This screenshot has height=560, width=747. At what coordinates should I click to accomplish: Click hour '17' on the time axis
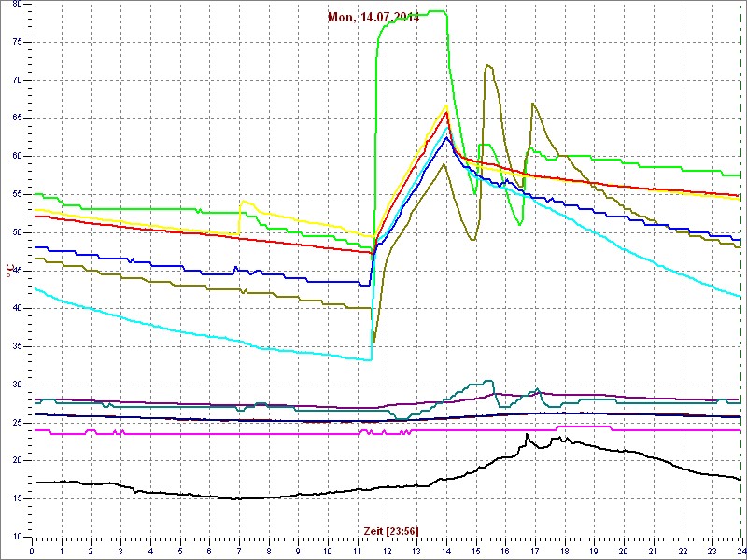534,551
